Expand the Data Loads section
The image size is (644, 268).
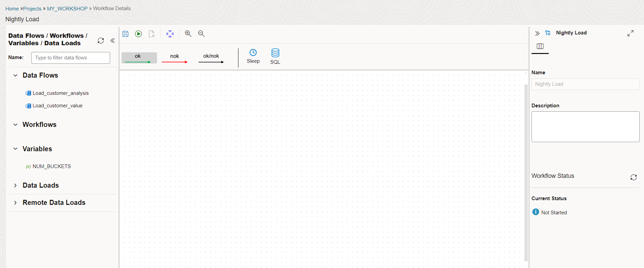point(15,185)
